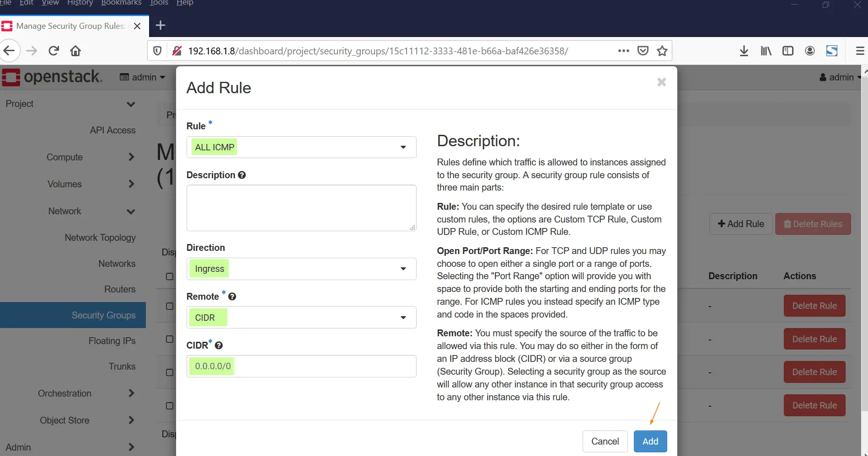This screenshot has height=456, width=868.
Task: Show help for Description field
Action: [x=242, y=175]
